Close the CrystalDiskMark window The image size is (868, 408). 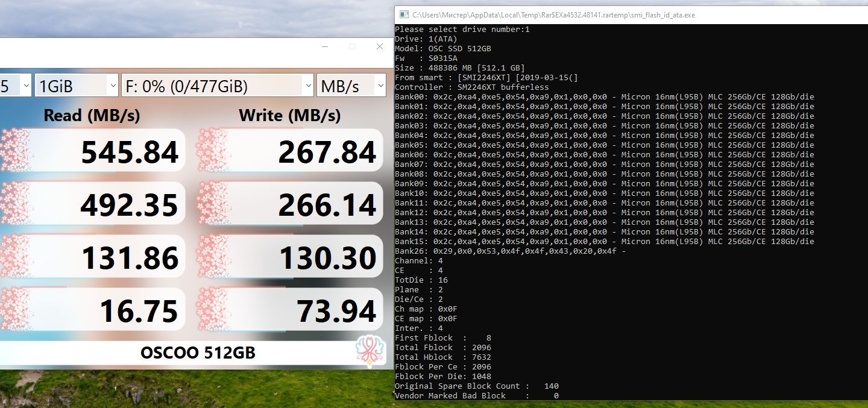(380, 46)
